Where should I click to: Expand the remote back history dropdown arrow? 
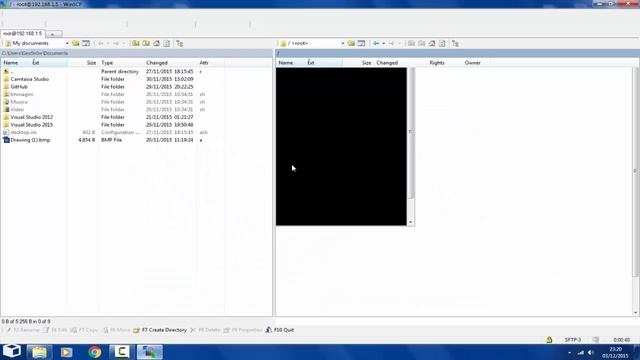(384, 43)
